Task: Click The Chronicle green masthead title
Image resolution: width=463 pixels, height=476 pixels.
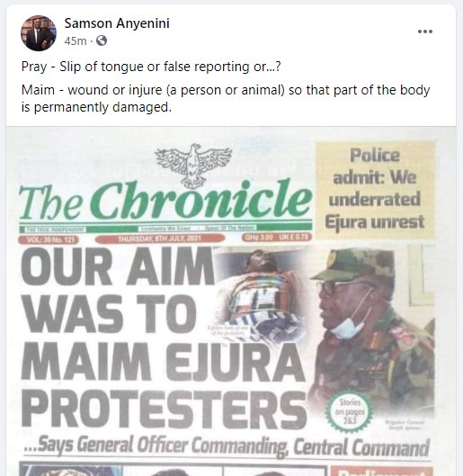Action: click(165, 200)
